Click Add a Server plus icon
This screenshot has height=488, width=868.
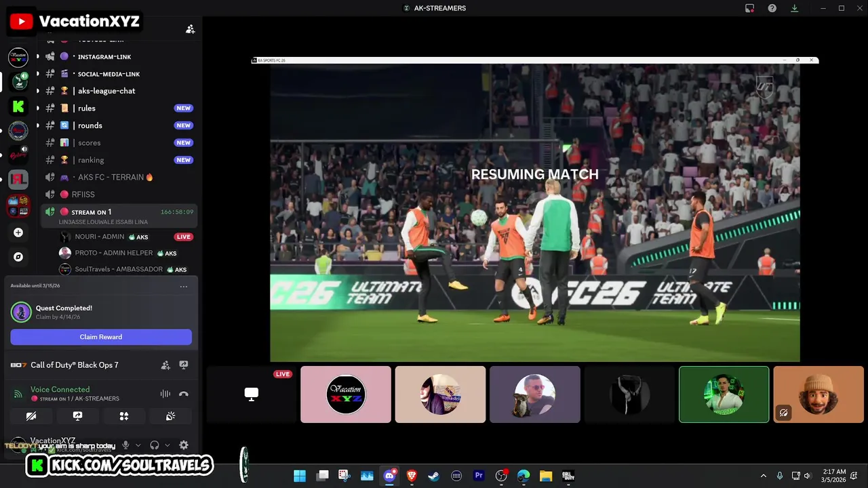coord(18,232)
